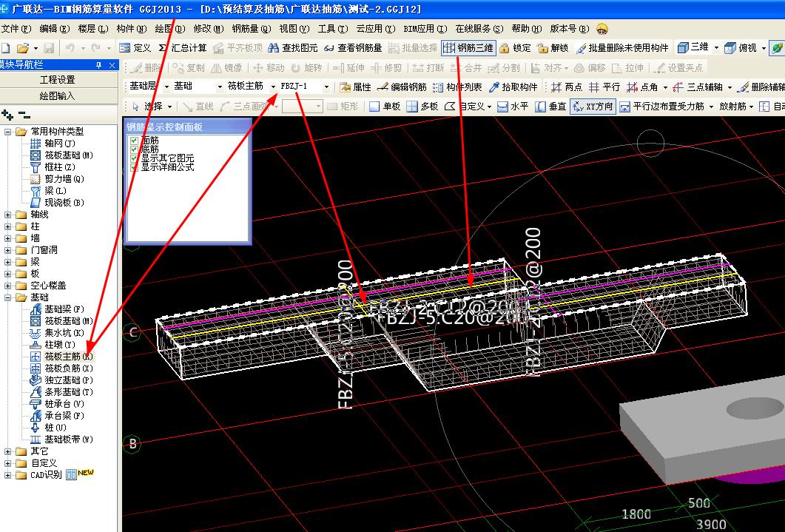Collapse the 基础 tree folder
The image size is (785, 532).
[7, 297]
